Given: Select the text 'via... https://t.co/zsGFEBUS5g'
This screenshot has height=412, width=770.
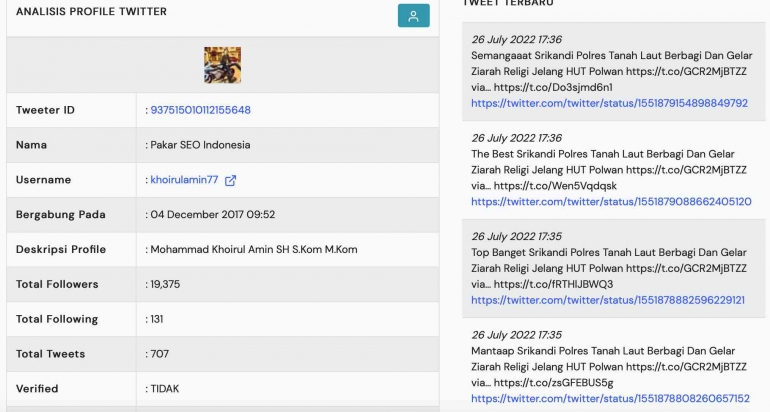Looking at the screenshot, I should [x=542, y=383].
